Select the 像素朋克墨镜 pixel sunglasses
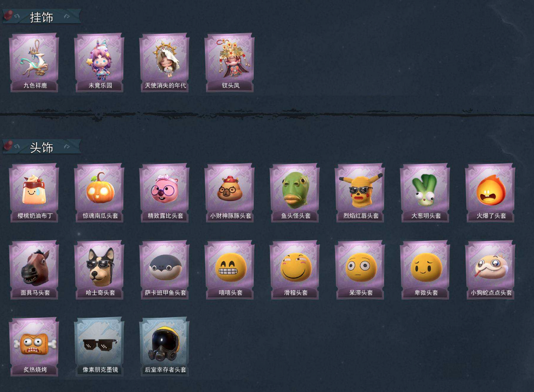This screenshot has height=392, width=534. pyautogui.click(x=99, y=347)
